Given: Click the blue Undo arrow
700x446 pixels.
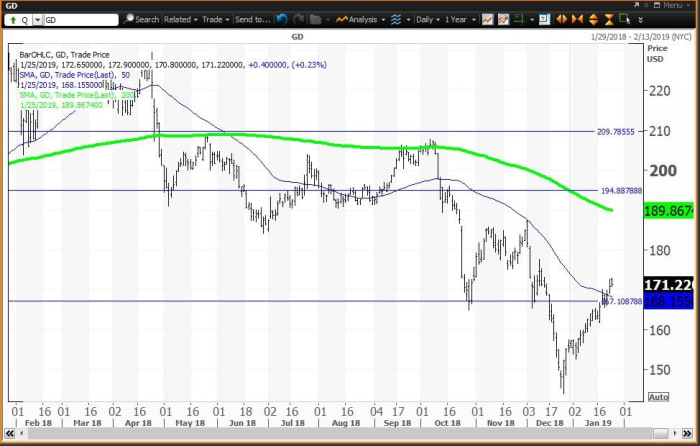Looking at the screenshot, I should 282,19.
